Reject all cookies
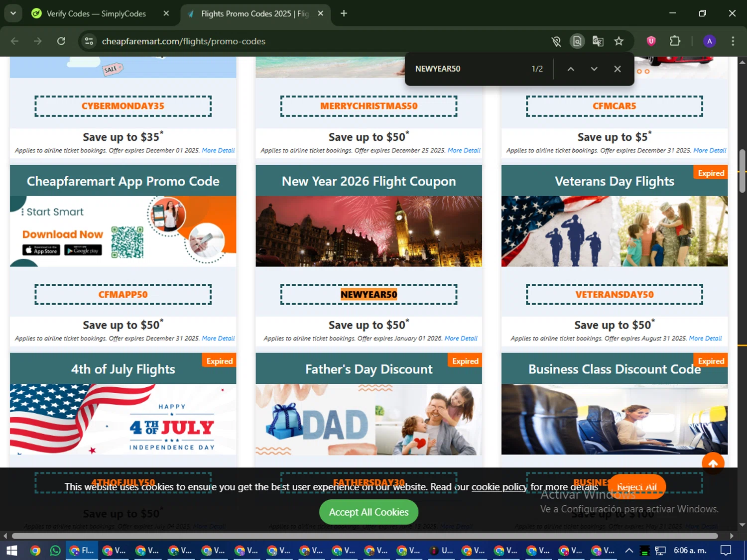 tap(637, 487)
